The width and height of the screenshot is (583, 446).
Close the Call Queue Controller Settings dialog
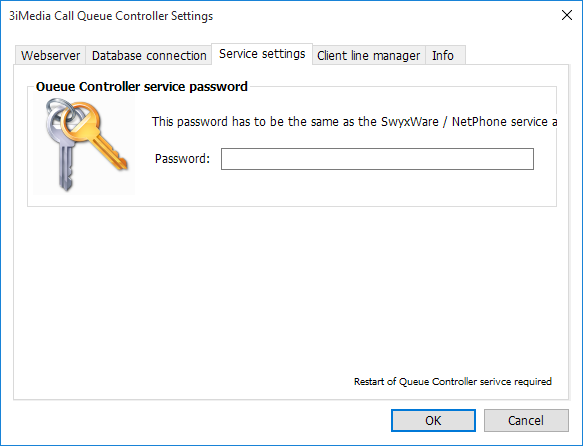pos(567,15)
